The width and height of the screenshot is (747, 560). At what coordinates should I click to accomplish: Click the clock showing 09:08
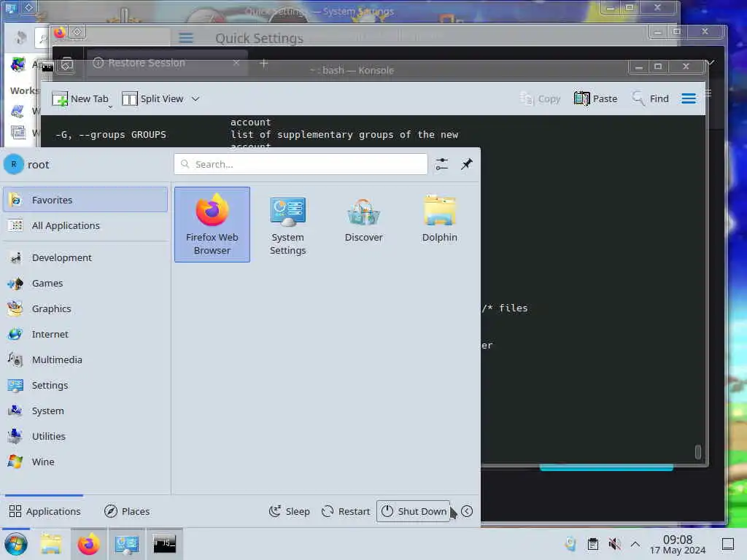pyautogui.click(x=678, y=544)
